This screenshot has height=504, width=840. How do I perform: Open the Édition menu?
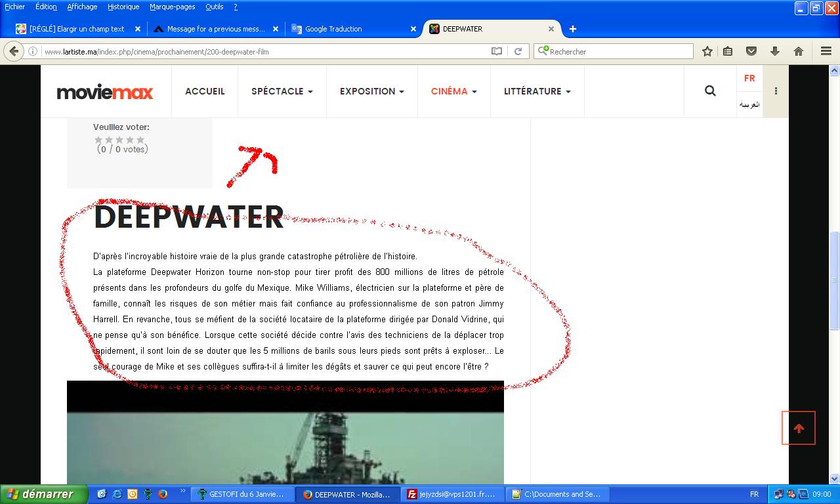(46, 7)
